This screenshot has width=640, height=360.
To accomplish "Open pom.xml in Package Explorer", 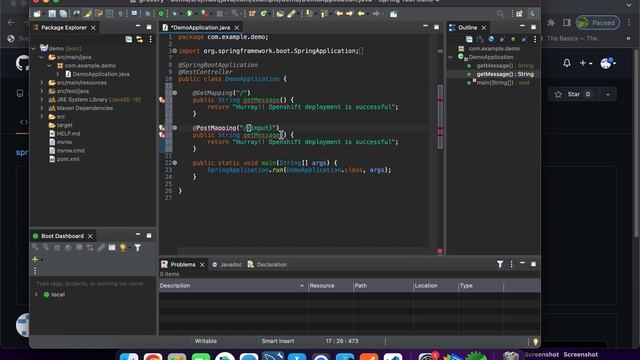I will coord(68,159).
